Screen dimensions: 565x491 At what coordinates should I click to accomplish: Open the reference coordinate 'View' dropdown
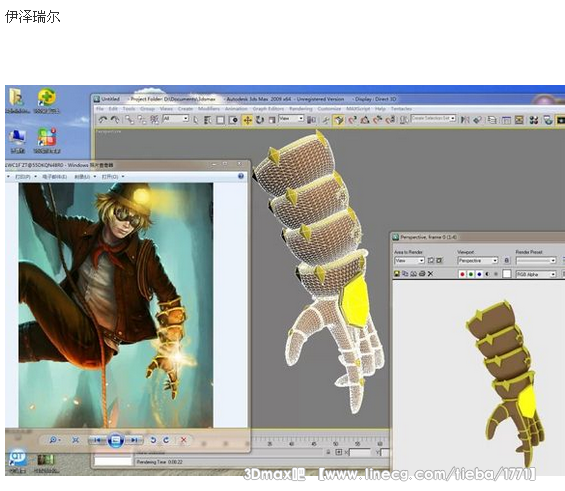click(x=291, y=119)
